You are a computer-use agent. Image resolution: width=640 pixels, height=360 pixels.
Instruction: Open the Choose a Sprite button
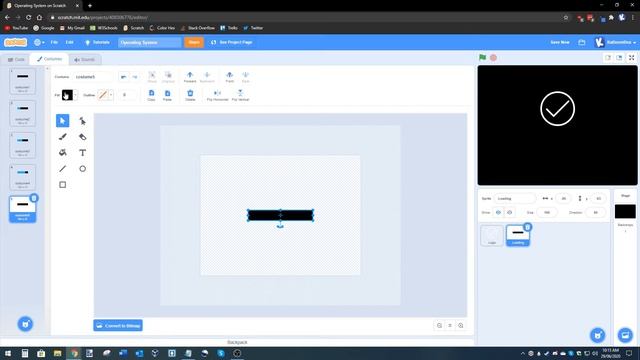pos(598,335)
